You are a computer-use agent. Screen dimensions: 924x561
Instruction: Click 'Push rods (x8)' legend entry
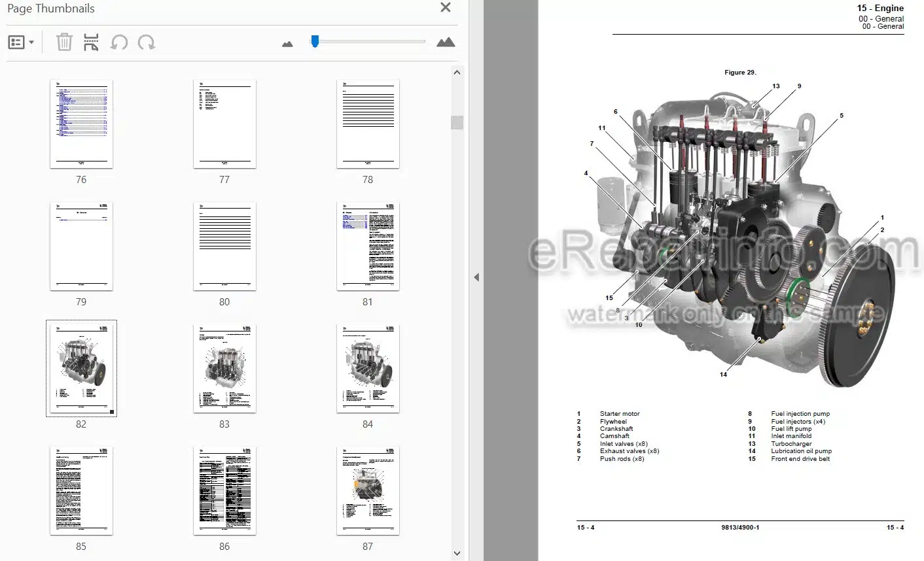pos(622,459)
